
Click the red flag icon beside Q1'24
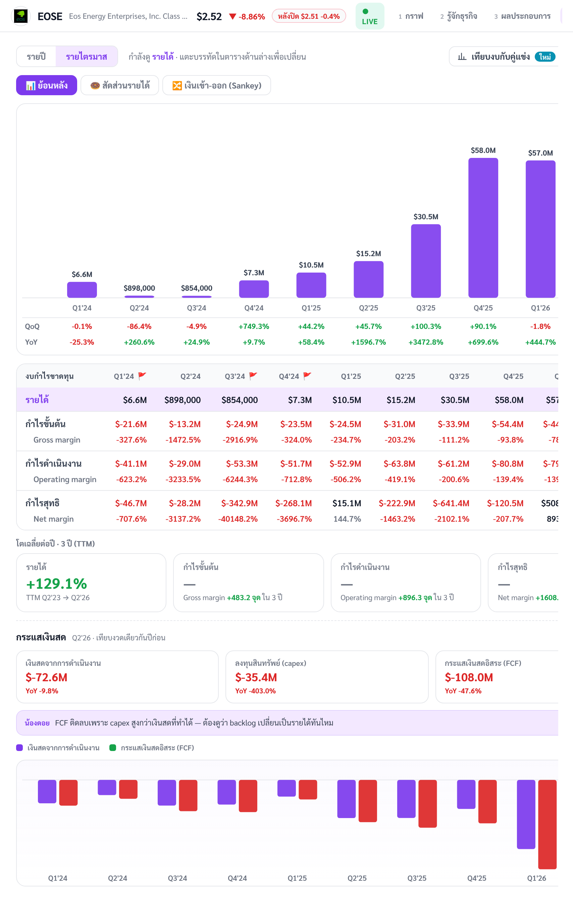(142, 376)
